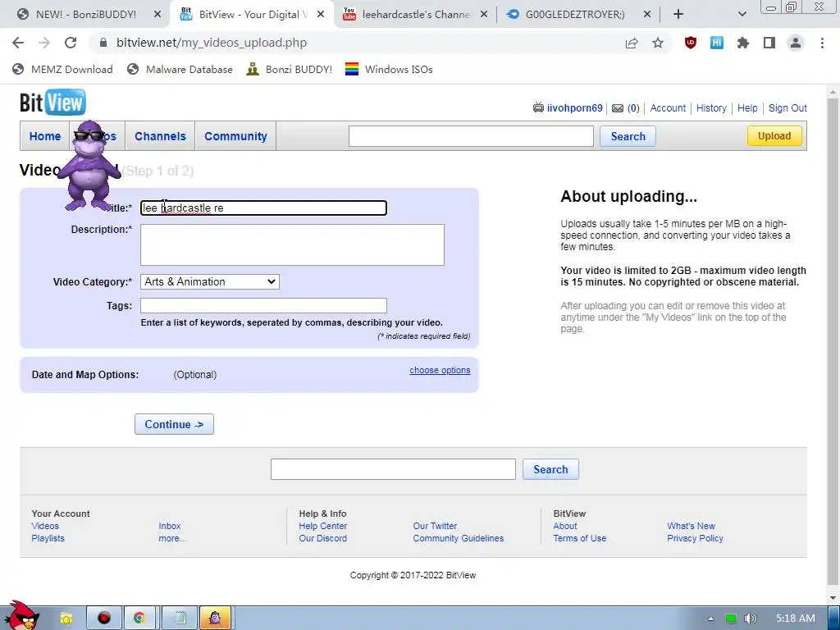The height and width of the screenshot is (630, 840).
Task: Open uBlock Origin extension icon
Action: coord(691,43)
